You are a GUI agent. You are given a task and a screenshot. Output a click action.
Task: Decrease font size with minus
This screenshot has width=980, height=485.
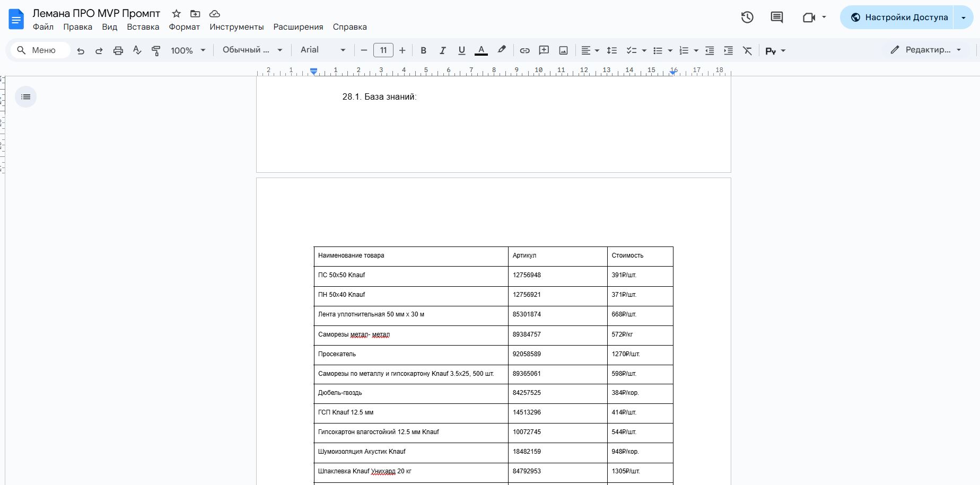pos(364,50)
